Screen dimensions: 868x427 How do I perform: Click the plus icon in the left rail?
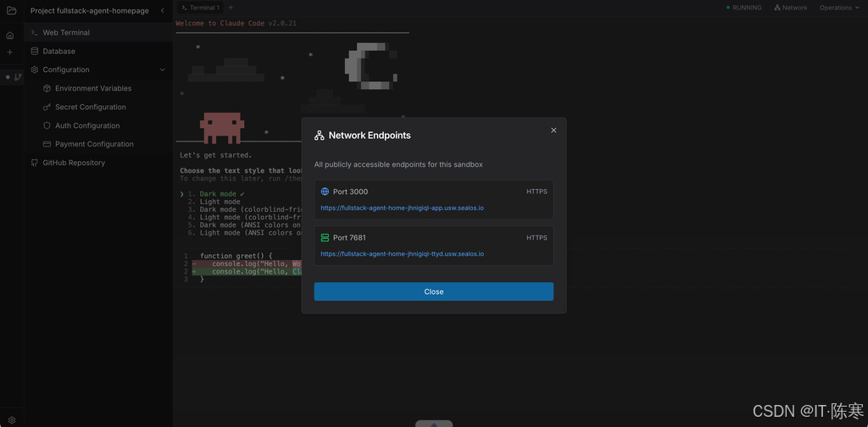[10, 52]
